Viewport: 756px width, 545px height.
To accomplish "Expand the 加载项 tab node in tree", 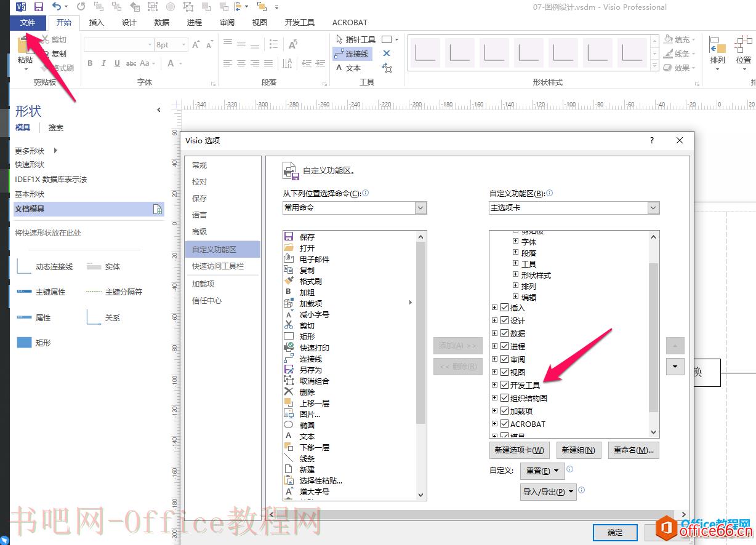I will pyautogui.click(x=495, y=411).
